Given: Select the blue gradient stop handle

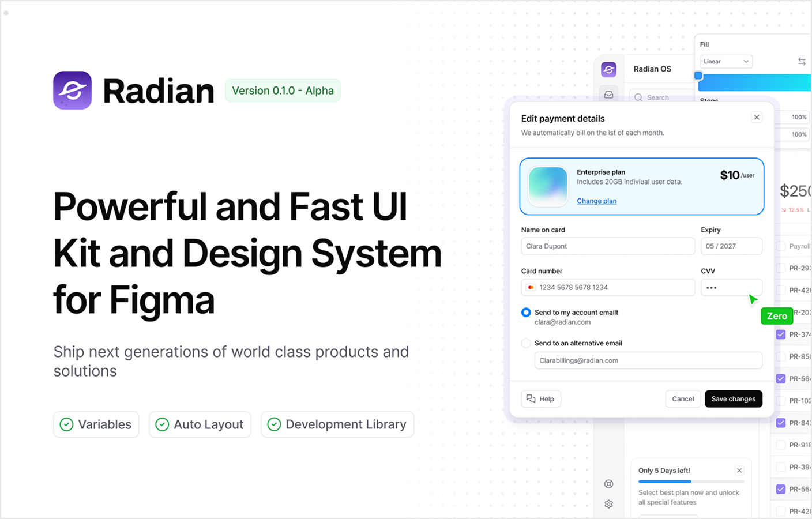Looking at the screenshot, I should pyautogui.click(x=698, y=76).
